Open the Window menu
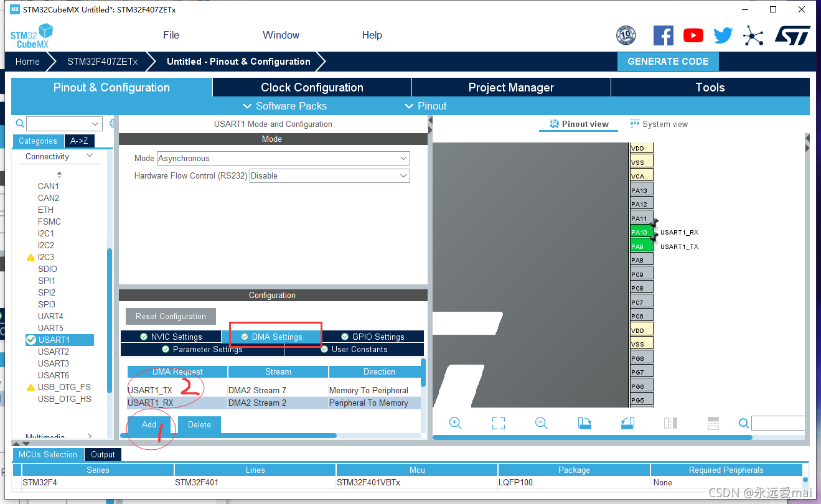Screen dimensions: 821x504 click(x=281, y=35)
